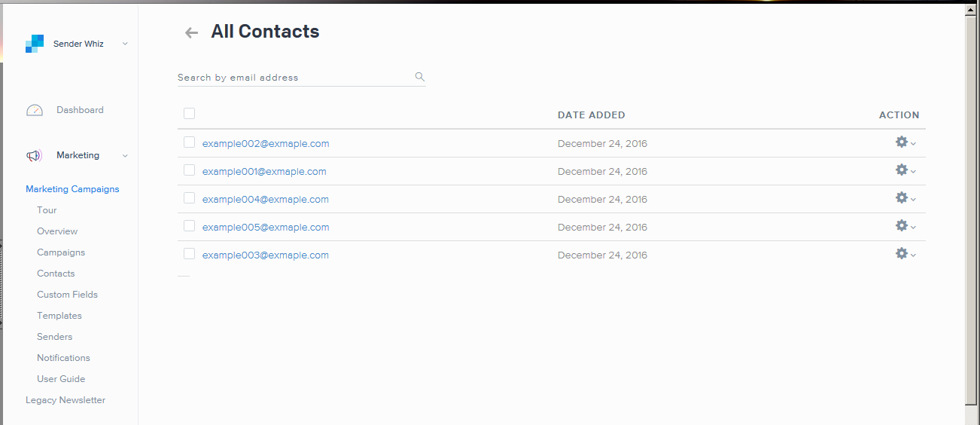Click the vertical scrollbar on the right
980x425 pixels.
pyautogui.click(x=971, y=211)
